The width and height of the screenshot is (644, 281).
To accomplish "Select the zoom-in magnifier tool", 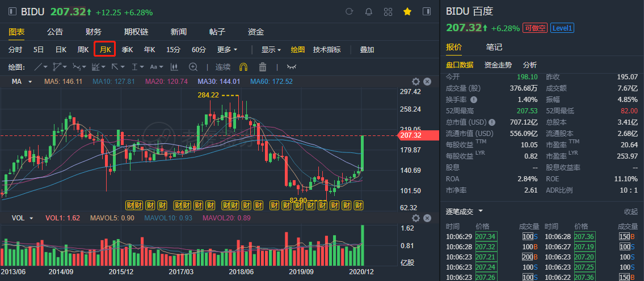I will pos(193,66).
